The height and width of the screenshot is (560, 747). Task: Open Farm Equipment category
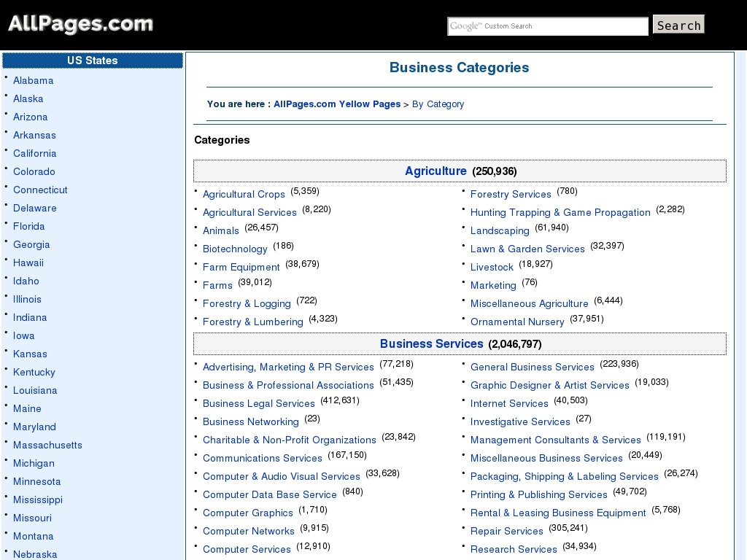coord(241,267)
